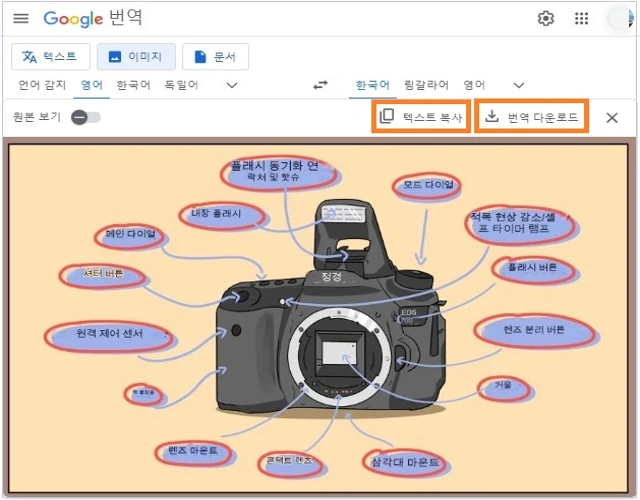Open the settings gear
Screen dimensions: 640x500
point(546,18)
